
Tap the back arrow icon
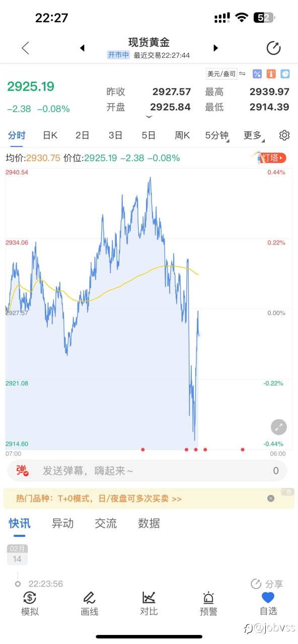coord(25,48)
